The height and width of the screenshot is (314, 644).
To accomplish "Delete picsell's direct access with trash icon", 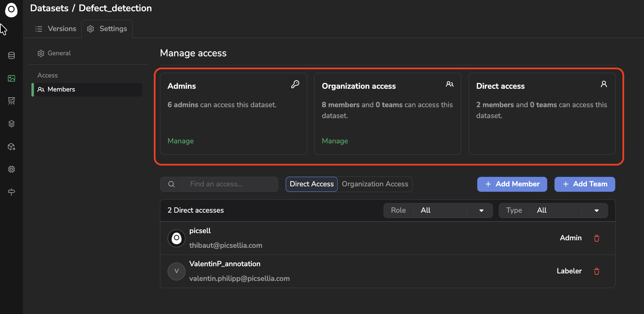I will (596, 238).
